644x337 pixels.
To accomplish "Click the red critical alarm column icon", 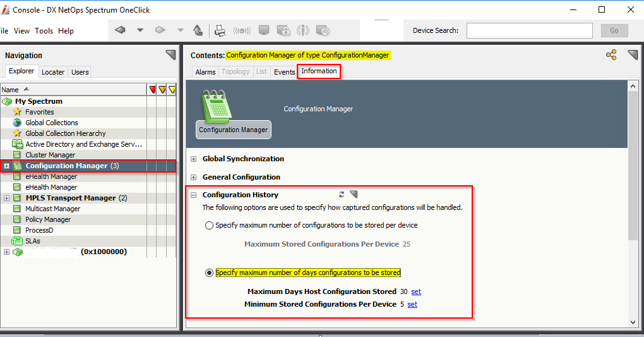I will click(x=152, y=90).
